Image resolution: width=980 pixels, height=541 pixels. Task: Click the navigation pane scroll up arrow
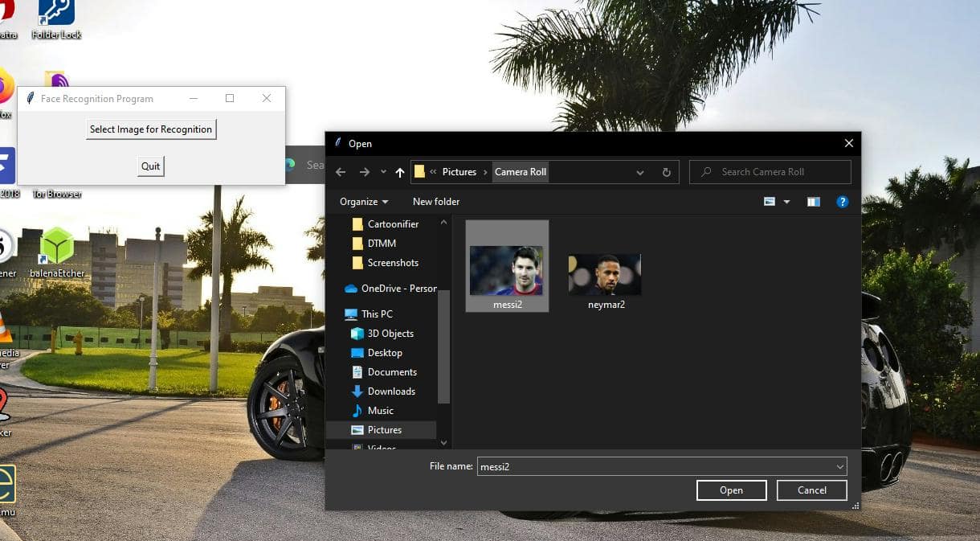coord(444,223)
